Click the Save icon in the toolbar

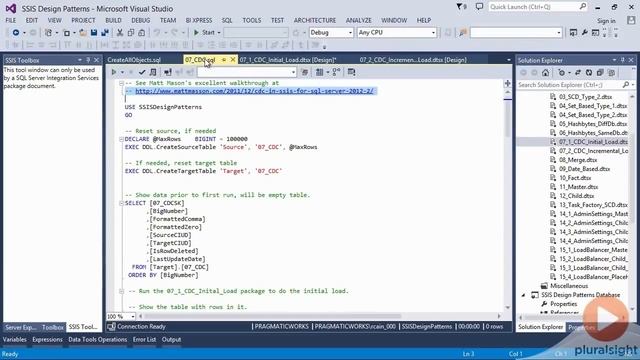pos(94,33)
